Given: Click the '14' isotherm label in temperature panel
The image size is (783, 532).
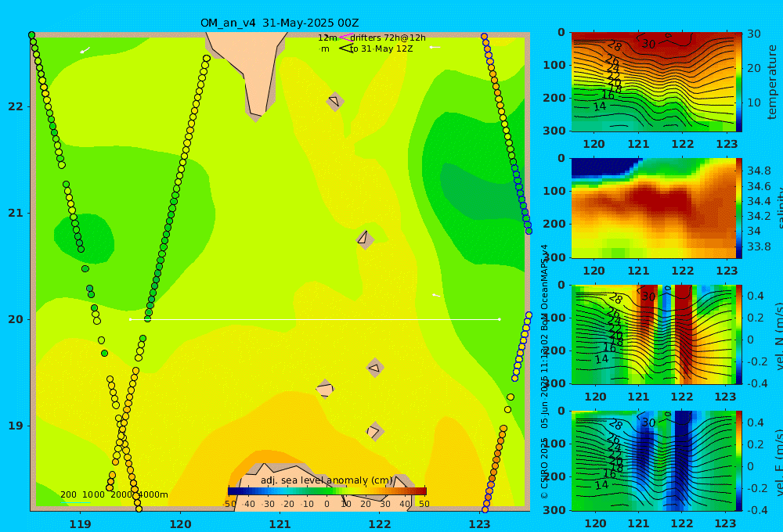Looking at the screenshot, I should 599,106.
